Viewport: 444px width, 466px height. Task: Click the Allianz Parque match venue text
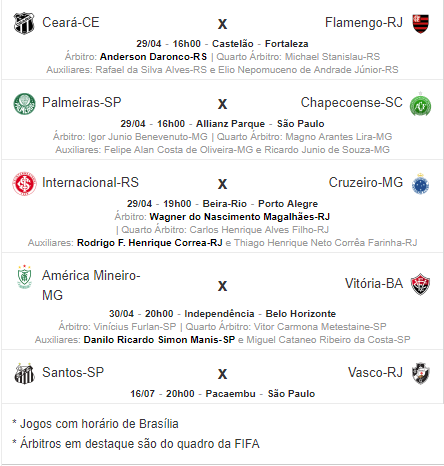click(230, 124)
